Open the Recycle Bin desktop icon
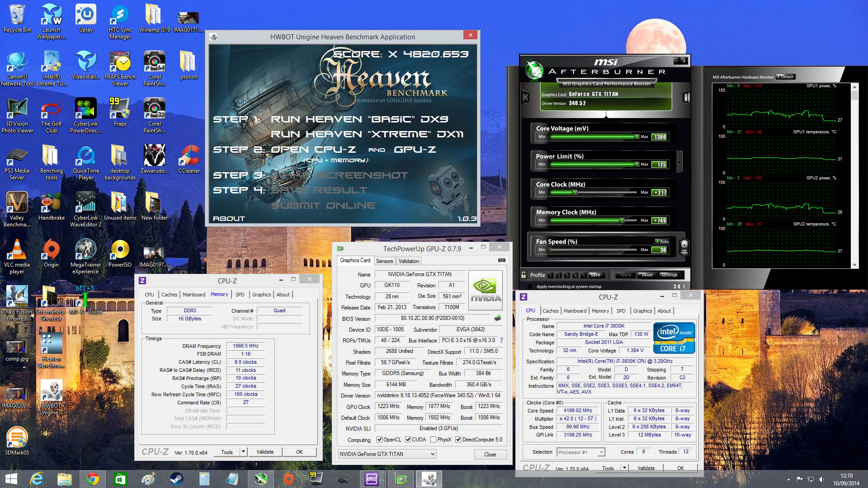This screenshot has width=868, height=488. (17, 19)
